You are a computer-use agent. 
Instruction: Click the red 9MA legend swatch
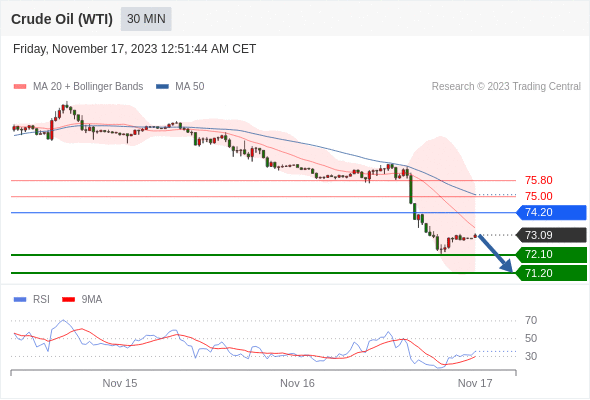click(68, 300)
